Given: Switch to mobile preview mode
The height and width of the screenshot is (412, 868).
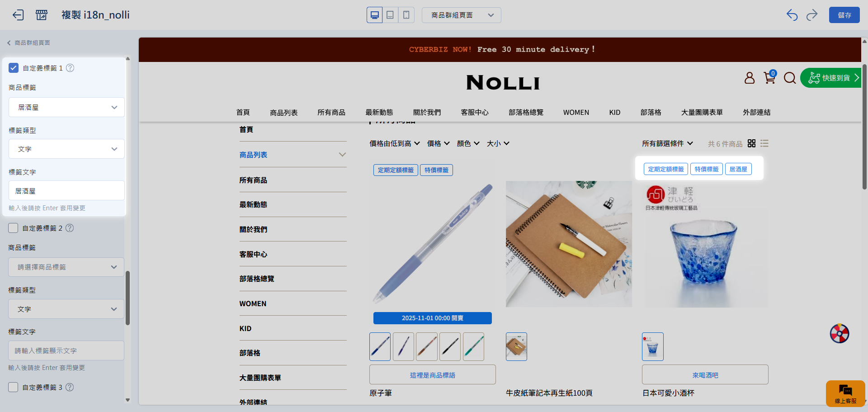Looking at the screenshot, I should tap(406, 15).
